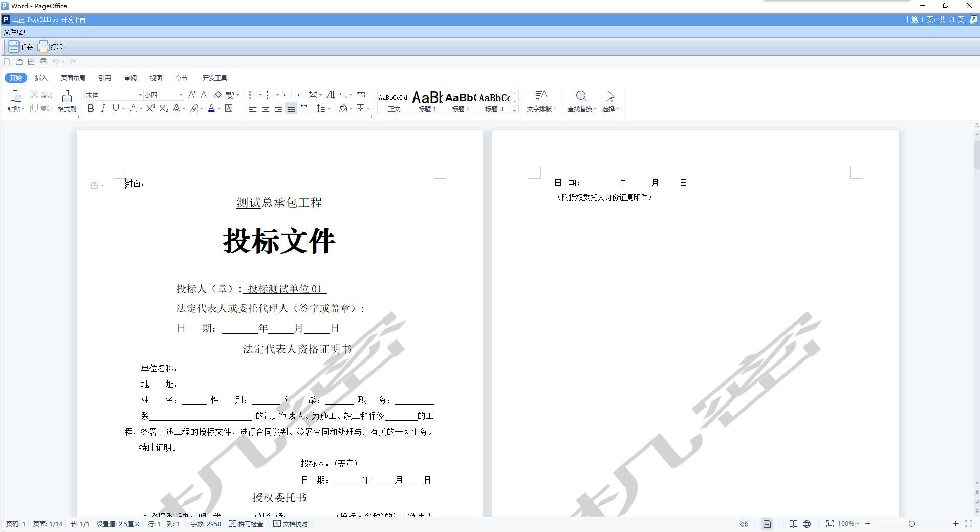Viewport: 980px width, 532px height.
Task: Open the 文件(F) menu
Action: click(14, 32)
